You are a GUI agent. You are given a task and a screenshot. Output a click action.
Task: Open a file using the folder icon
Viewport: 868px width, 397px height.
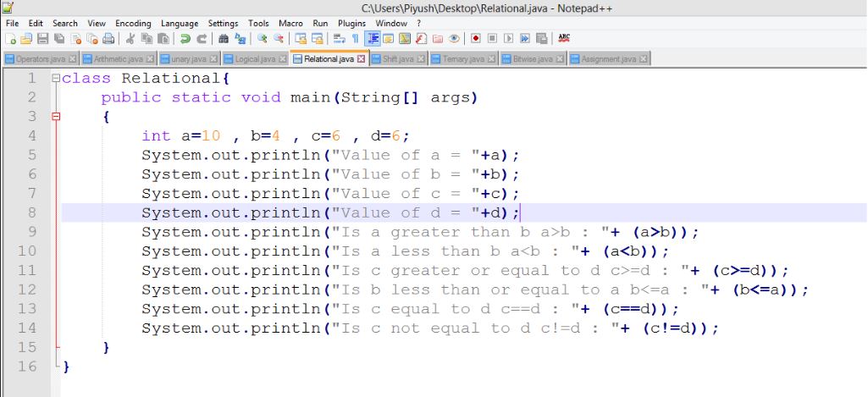pos(26,39)
